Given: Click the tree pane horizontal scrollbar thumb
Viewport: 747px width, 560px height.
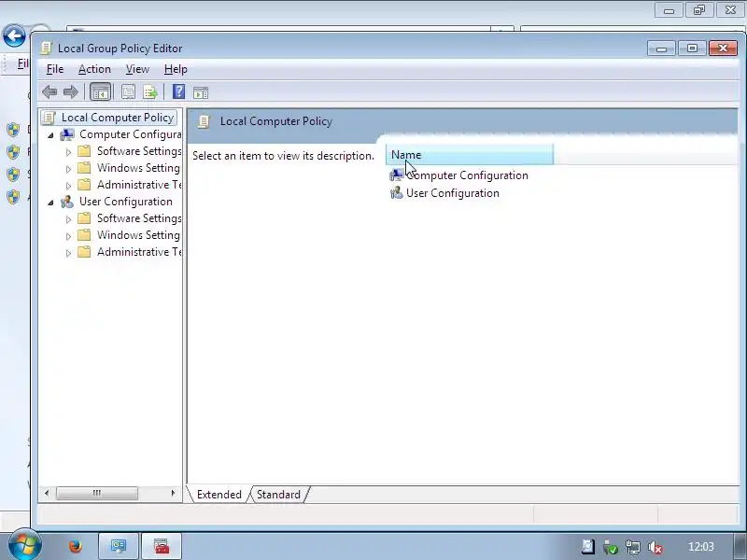Looking at the screenshot, I should pyautogui.click(x=97, y=493).
